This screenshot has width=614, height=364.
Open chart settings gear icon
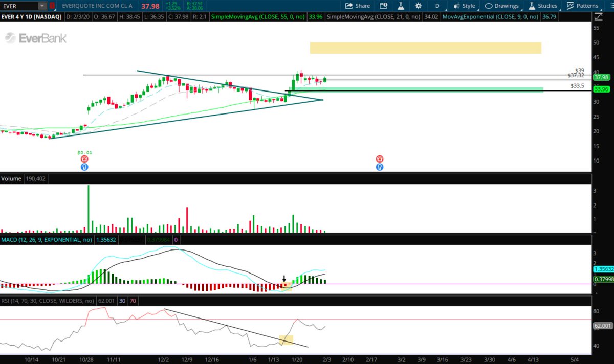point(419,6)
